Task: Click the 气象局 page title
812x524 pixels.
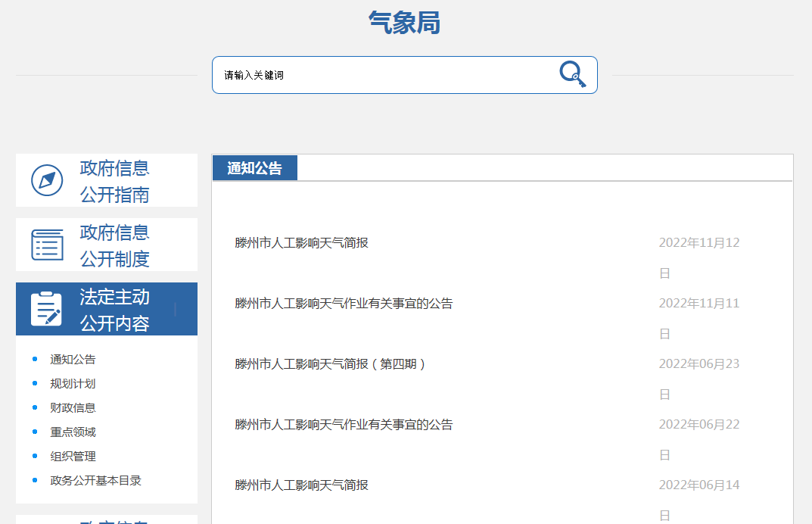Action: 404,23
